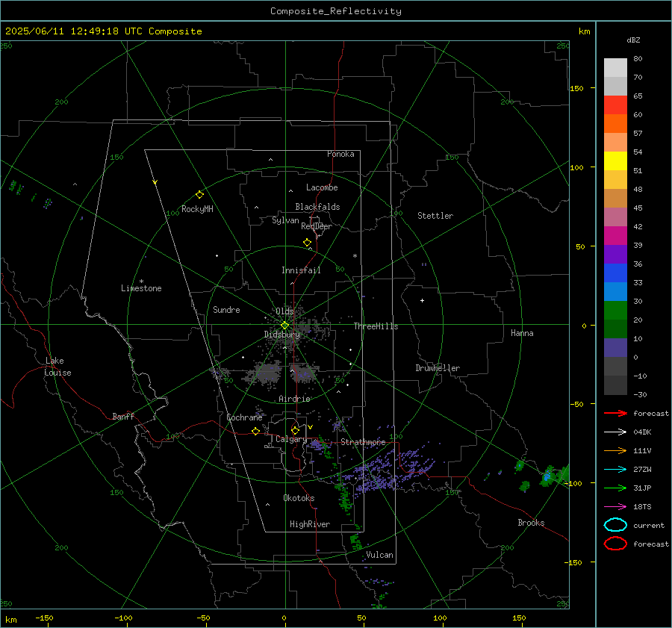
Task: Click the Ponoka city label
Action: click(340, 154)
